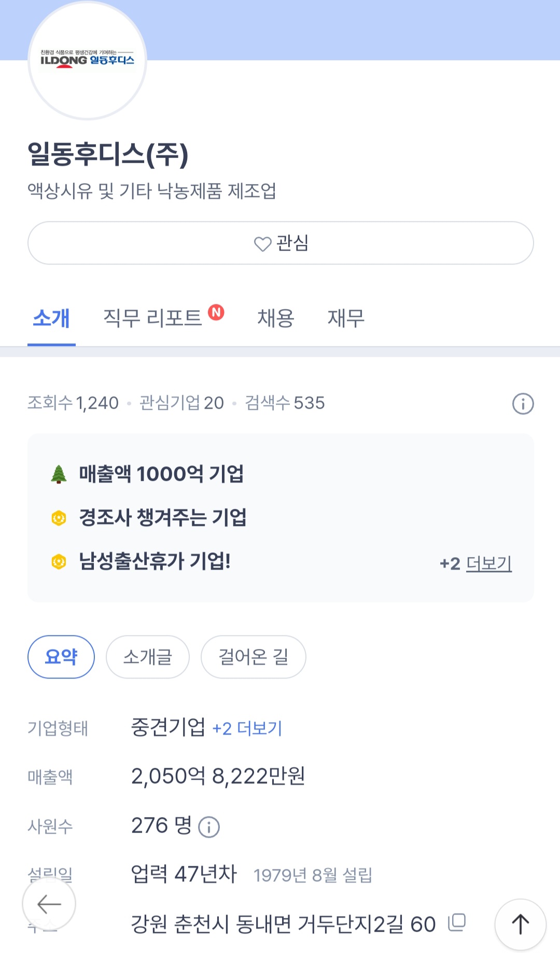The image size is (560, 953).
Task: Copy the company address with copy icon
Action: (x=457, y=922)
